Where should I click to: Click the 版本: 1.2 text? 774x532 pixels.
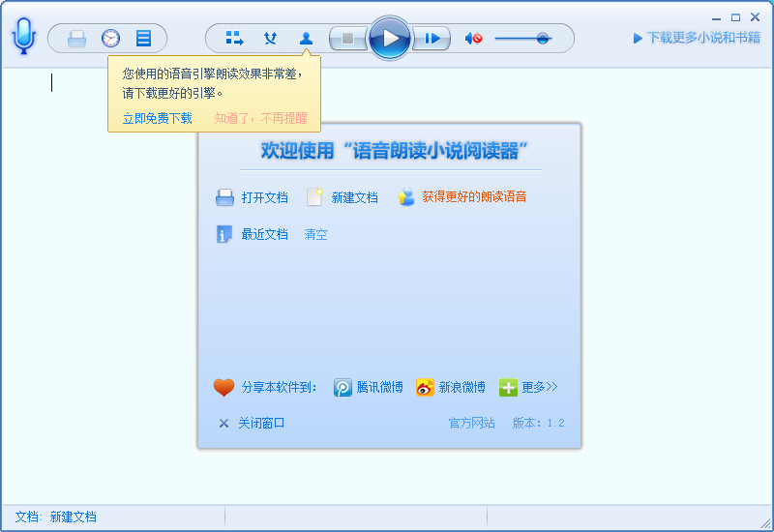[539, 423]
